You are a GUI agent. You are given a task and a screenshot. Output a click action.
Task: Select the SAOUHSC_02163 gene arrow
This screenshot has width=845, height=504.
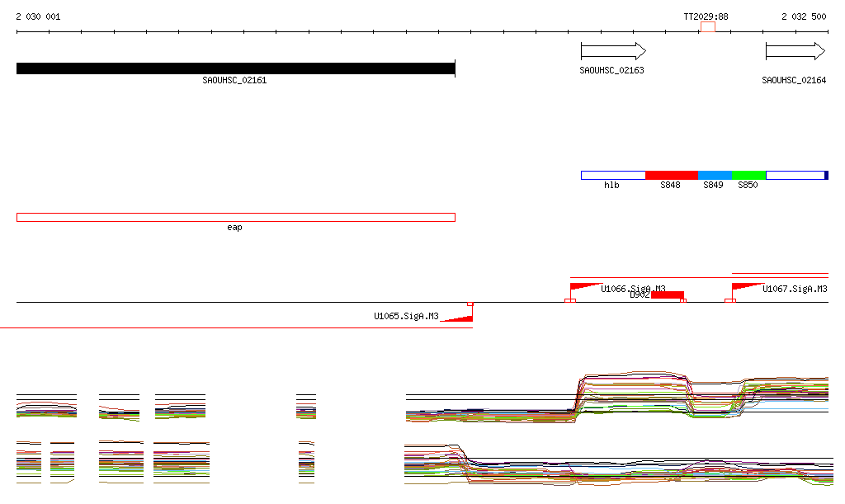(x=613, y=51)
